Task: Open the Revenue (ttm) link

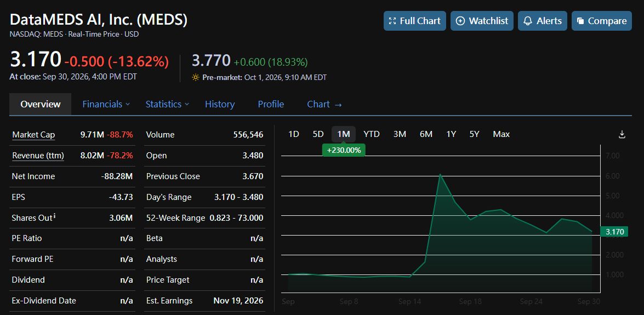Action: point(38,156)
